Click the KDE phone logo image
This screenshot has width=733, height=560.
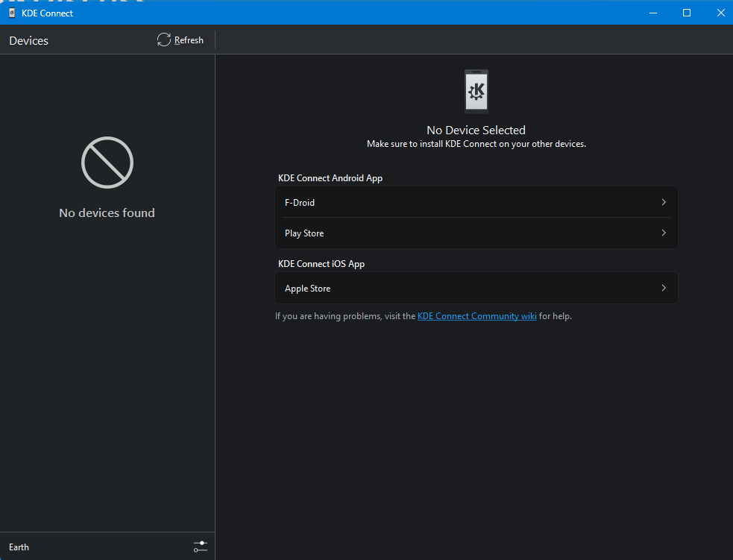(x=476, y=91)
